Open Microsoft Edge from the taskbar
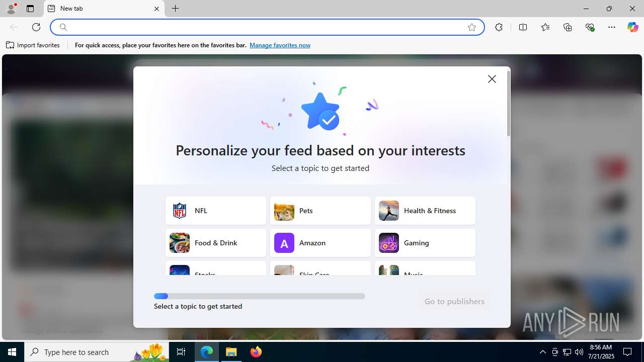 (x=207, y=352)
